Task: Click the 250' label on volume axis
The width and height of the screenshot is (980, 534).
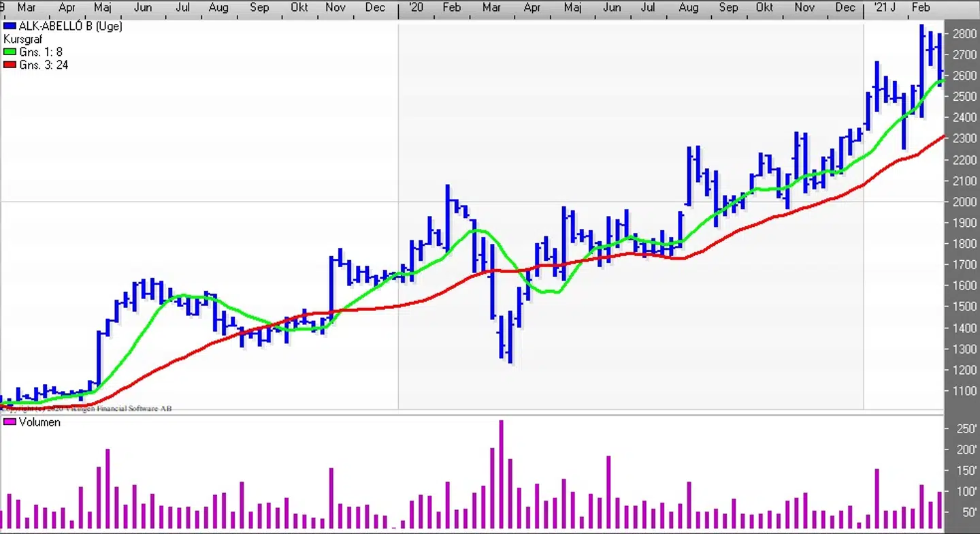Action: pyautogui.click(x=966, y=428)
